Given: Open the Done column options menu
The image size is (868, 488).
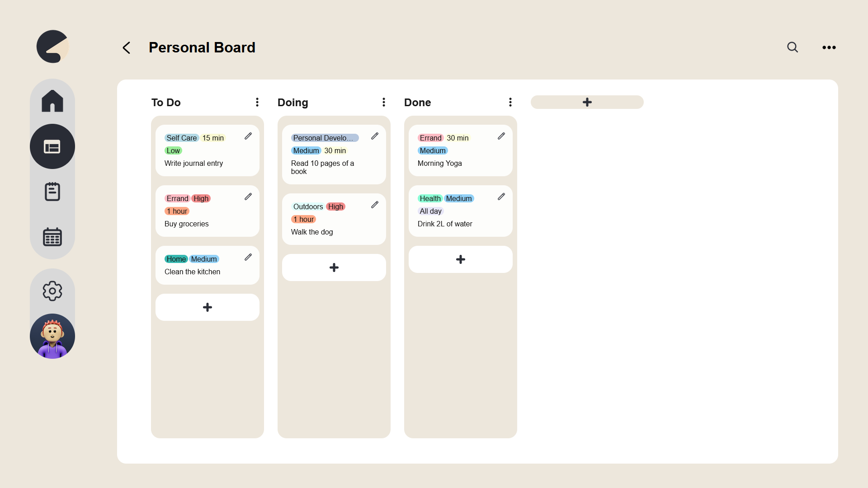Looking at the screenshot, I should pyautogui.click(x=510, y=102).
